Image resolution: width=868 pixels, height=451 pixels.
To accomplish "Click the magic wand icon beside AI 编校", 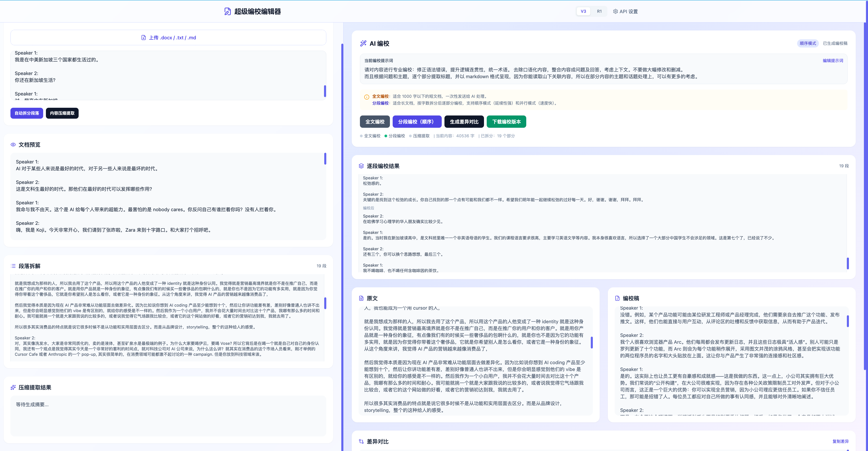I will 363,43.
